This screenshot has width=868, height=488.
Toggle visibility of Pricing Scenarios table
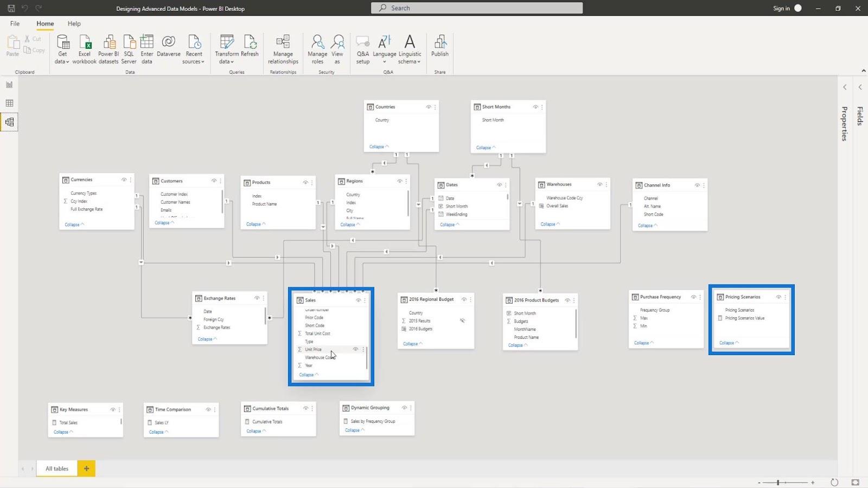click(778, 297)
